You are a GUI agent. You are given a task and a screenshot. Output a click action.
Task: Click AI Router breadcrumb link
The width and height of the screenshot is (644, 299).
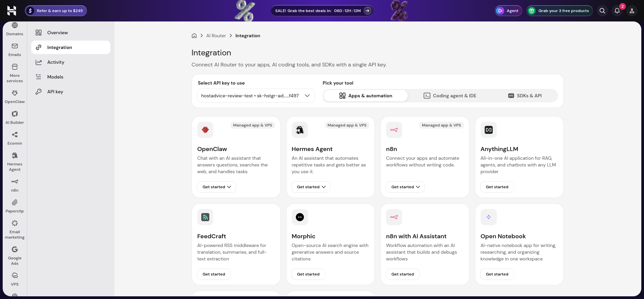tap(216, 36)
